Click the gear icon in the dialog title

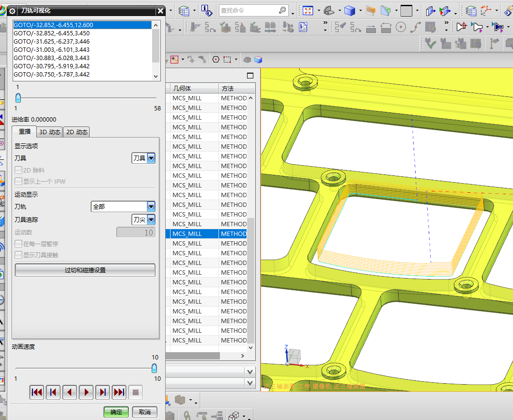12,10
